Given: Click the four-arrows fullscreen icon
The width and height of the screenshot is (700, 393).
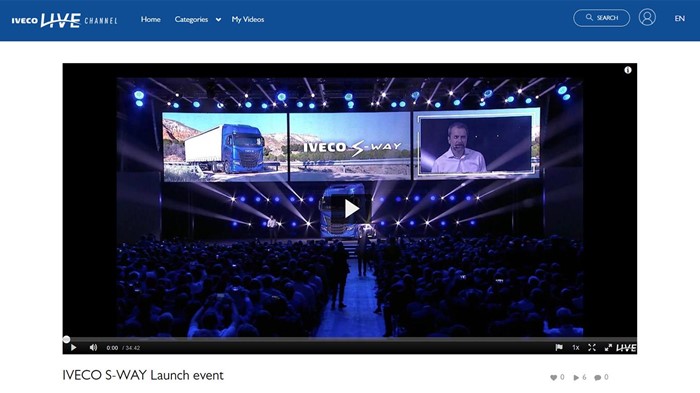Looking at the screenshot, I should click(x=592, y=347).
